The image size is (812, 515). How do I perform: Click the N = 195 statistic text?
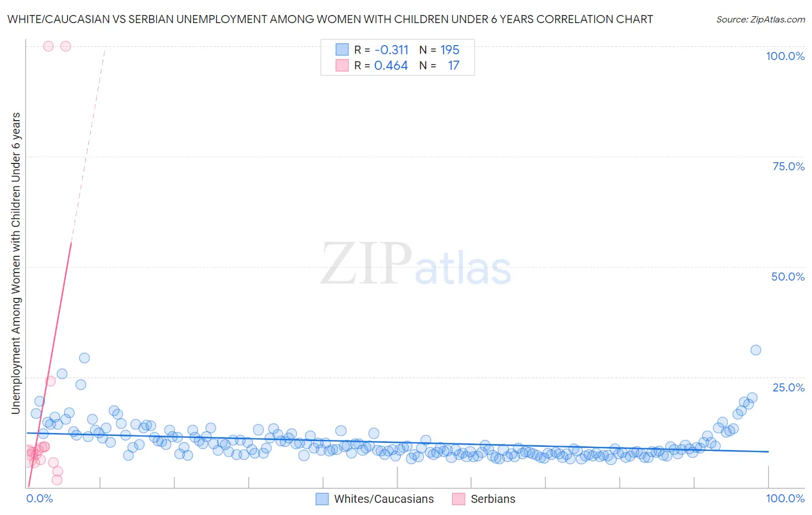[439, 50]
